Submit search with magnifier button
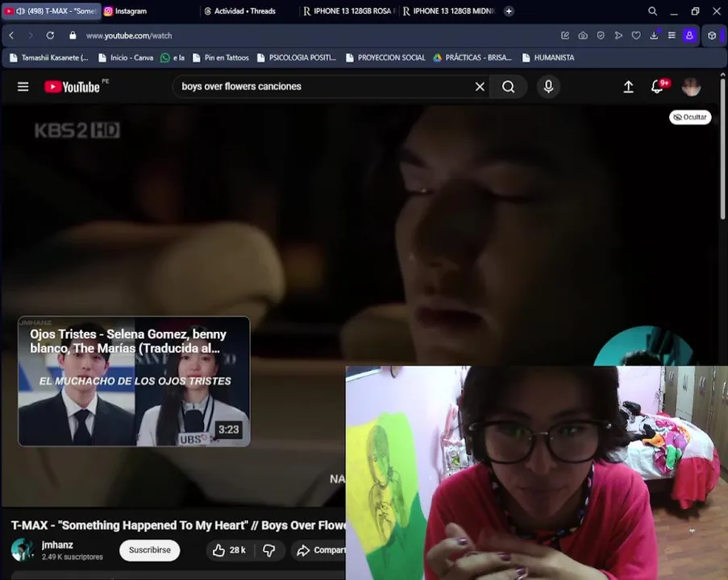 pos(509,87)
